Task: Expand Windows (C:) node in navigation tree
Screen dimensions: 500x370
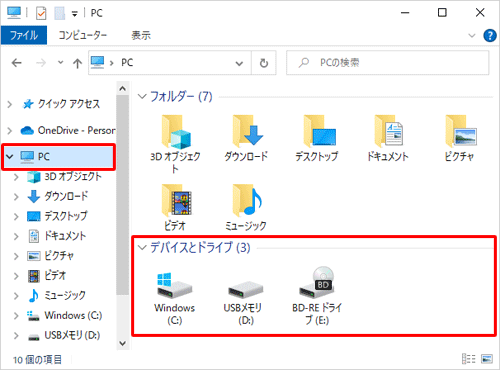Action: pyautogui.click(x=16, y=316)
